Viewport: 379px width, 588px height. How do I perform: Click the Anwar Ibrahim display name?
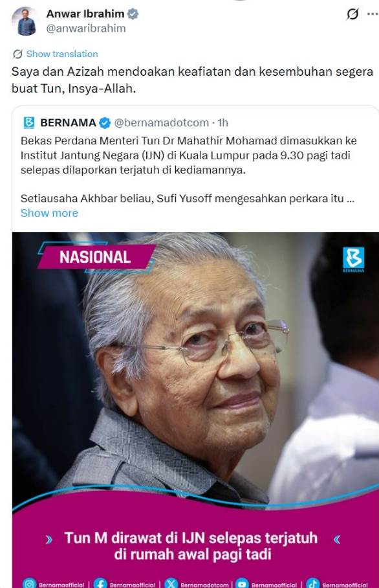click(x=85, y=14)
